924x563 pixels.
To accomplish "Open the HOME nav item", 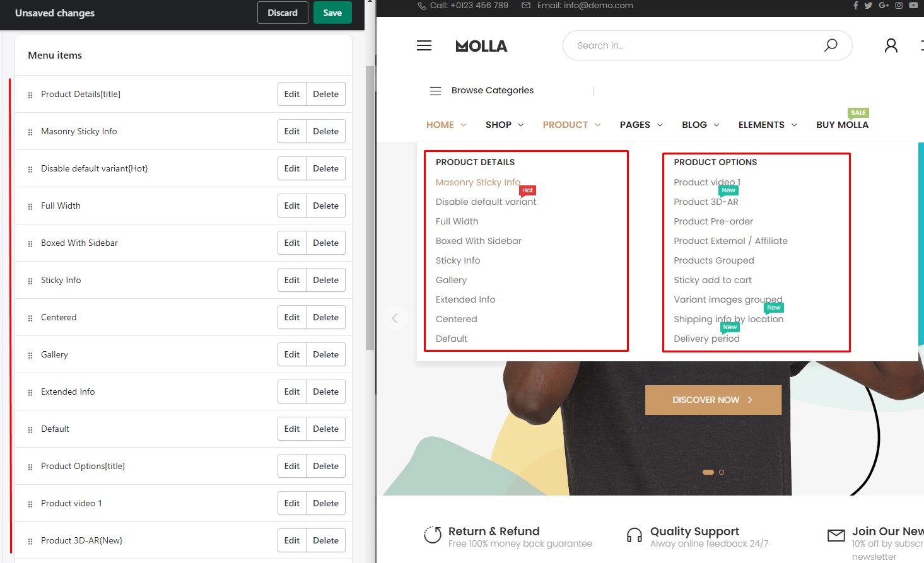I will coord(440,125).
